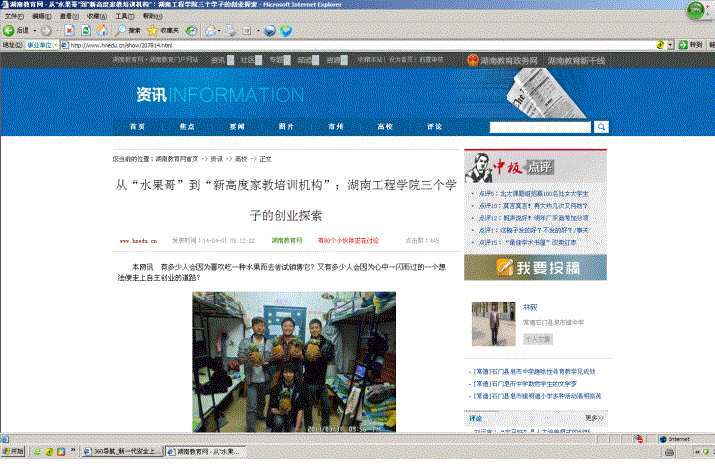Click the Refresh page icon

tap(86, 31)
